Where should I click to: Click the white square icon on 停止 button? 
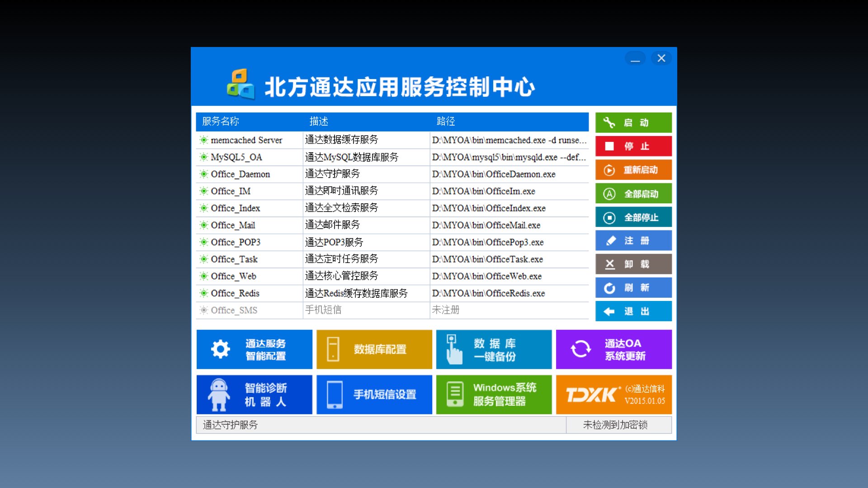click(x=609, y=146)
